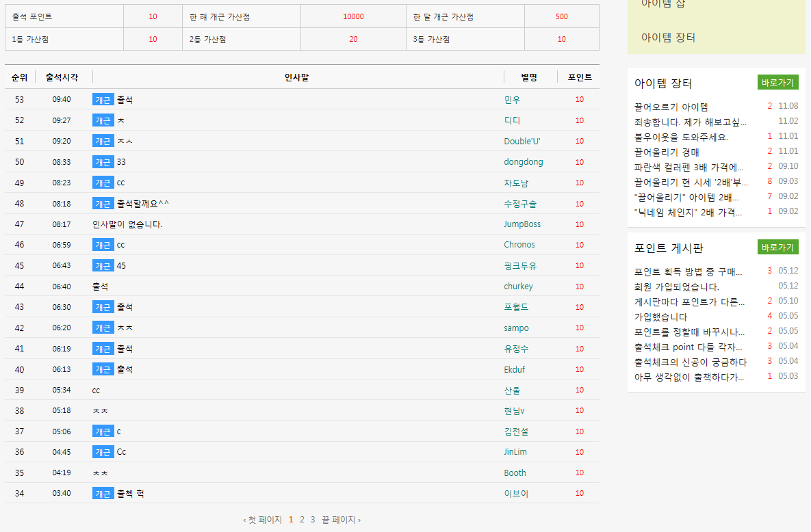Viewport: 811px width, 532px height.
Task: Open the post '회원 가입되었습니다.'
Action: tap(677, 287)
